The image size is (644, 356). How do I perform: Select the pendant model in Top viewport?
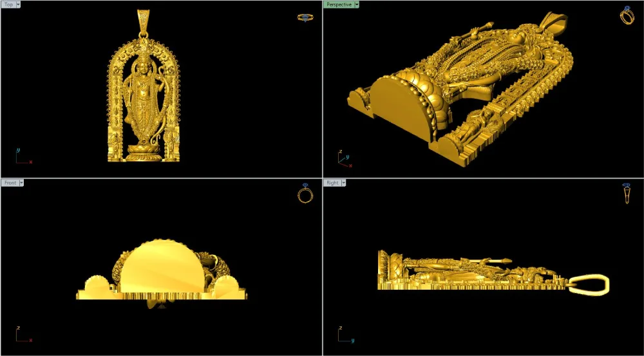point(144,86)
